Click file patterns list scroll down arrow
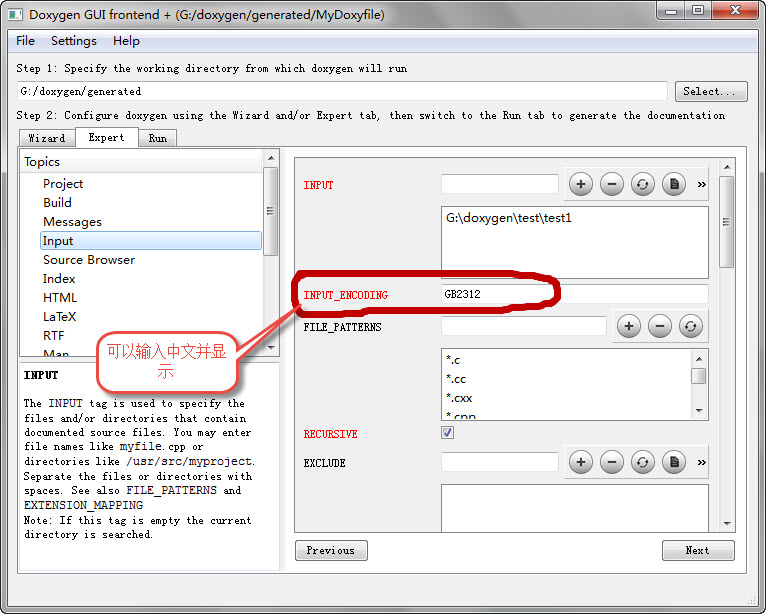The image size is (766, 614). (x=699, y=411)
